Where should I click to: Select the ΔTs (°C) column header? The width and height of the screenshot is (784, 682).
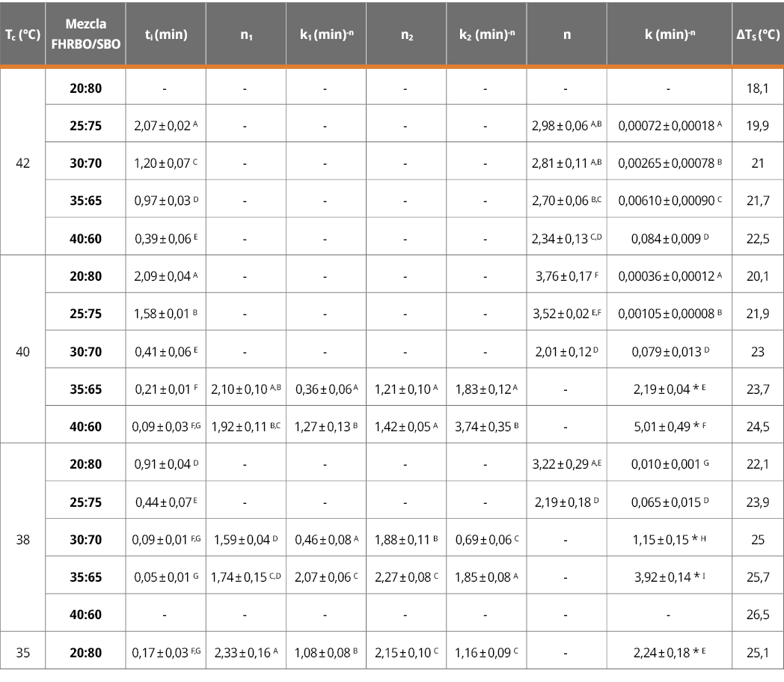click(756, 34)
